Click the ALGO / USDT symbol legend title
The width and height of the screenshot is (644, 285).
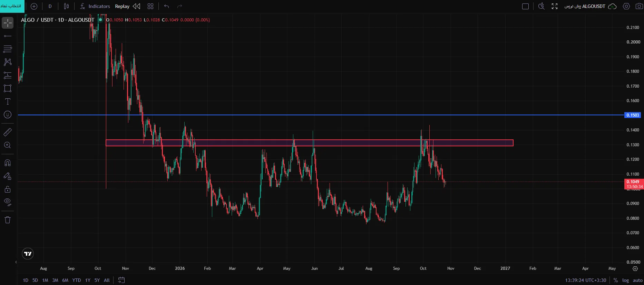(x=58, y=20)
